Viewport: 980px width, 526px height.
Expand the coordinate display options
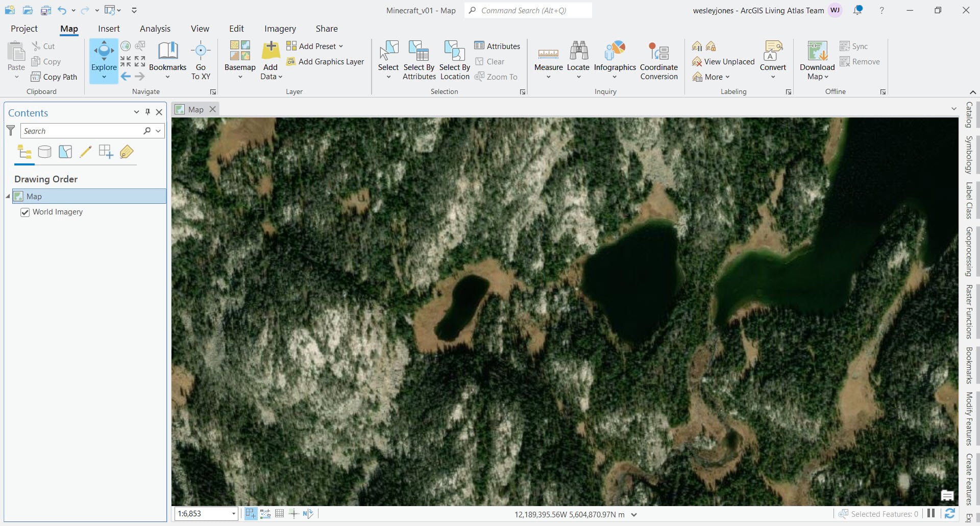[634, 515]
